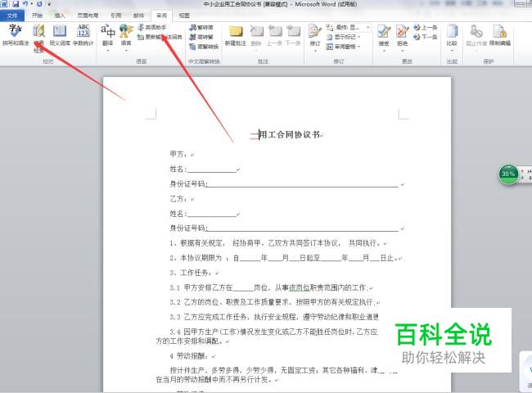Expand the Compare (比较) dropdown arrow
Image resolution: width=532 pixels, height=393 pixels.
point(452,50)
